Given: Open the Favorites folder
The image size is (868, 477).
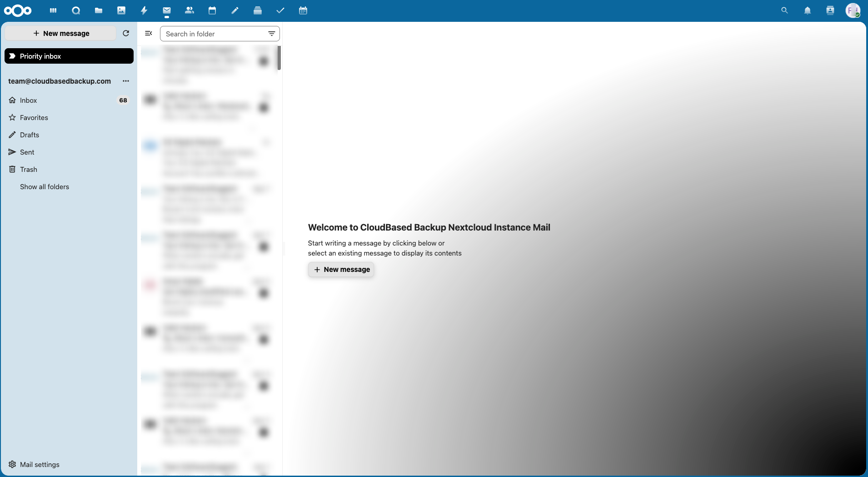Looking at the screenshot, I should (x=69, y=117).
